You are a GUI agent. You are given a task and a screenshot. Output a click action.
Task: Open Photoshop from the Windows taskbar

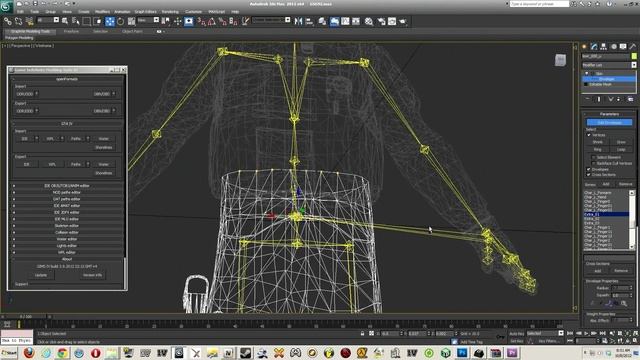462,353
